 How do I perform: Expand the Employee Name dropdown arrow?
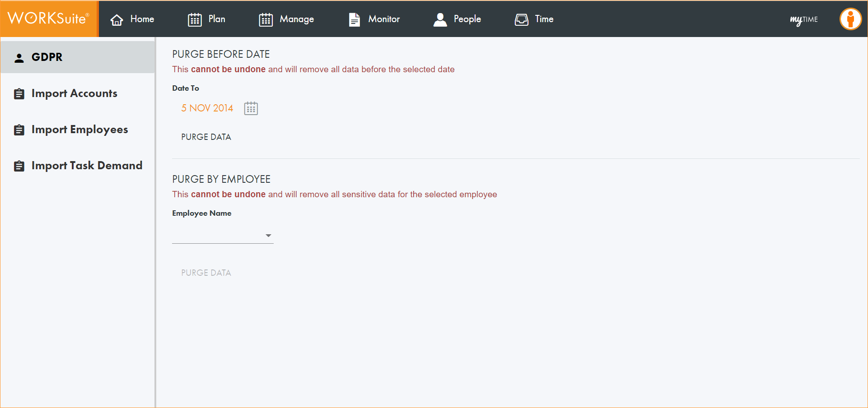268,236
